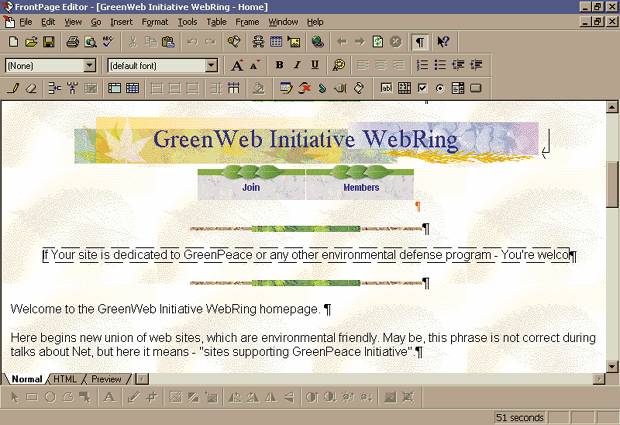
Task: Run the Check Spelling tool
Action: [x=108, y=42]
